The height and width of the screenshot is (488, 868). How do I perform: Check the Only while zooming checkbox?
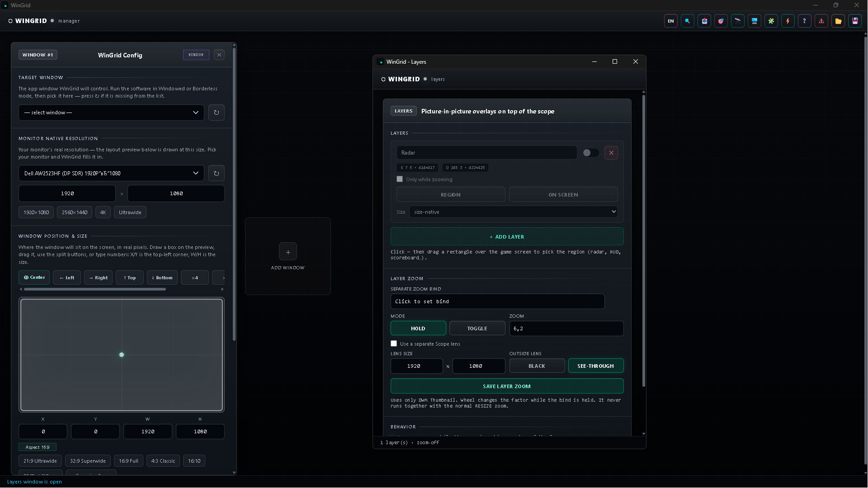pyautogui.click(x=400, y=179)
